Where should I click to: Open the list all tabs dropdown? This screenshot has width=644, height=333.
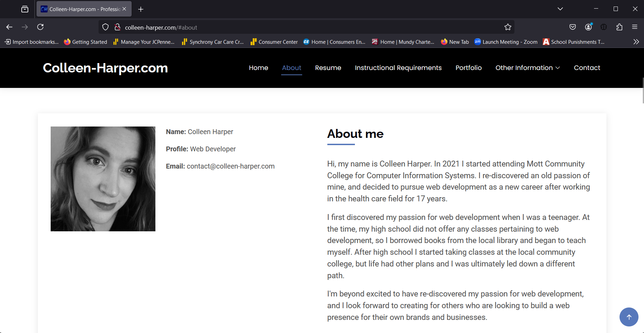[x=560, y=9]
